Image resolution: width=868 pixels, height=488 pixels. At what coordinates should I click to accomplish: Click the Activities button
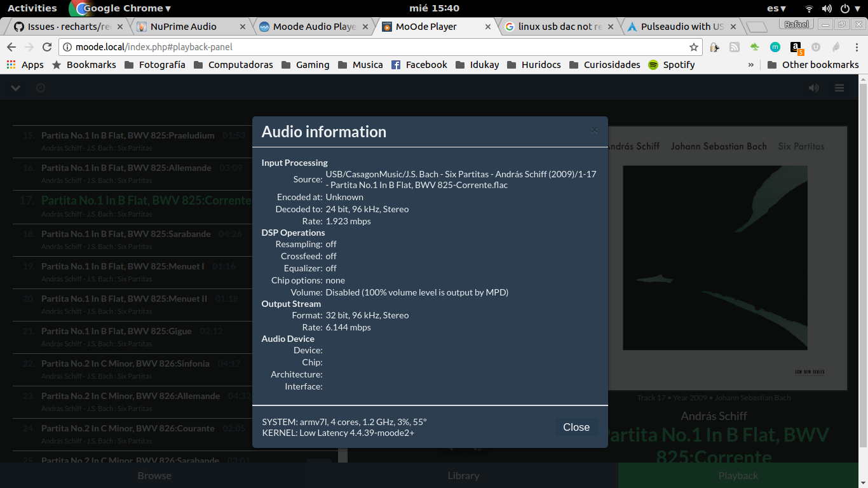pos(32,8)
